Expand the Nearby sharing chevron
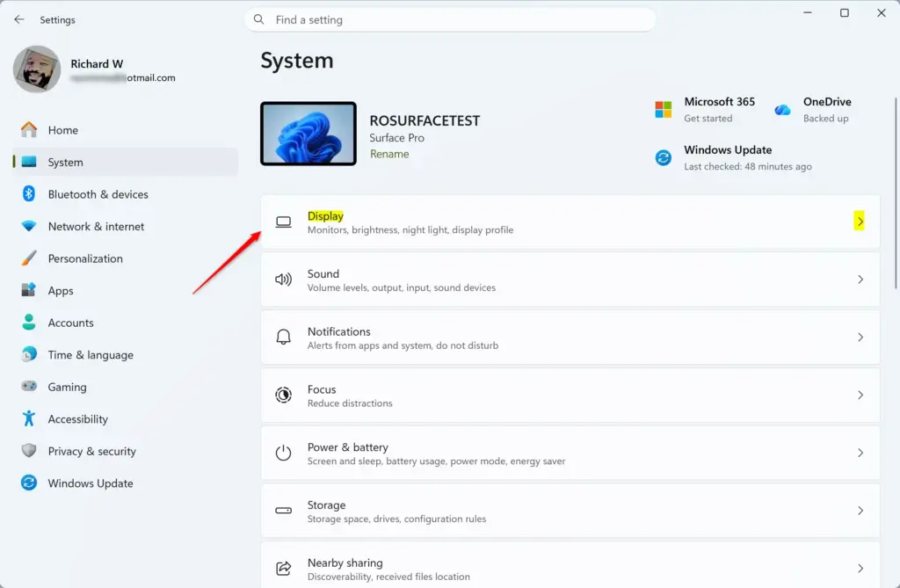Image resolution: width=900 pixels, height=588 pixels. [860, 569]
